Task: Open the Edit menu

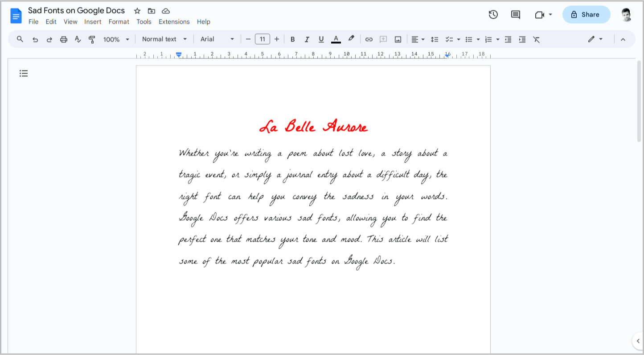Action: click(x=51, y=22)
